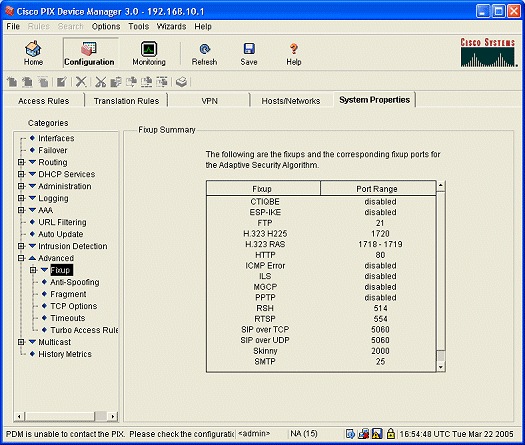Select Timeouts under Advanced

click(x=68, y=318)
